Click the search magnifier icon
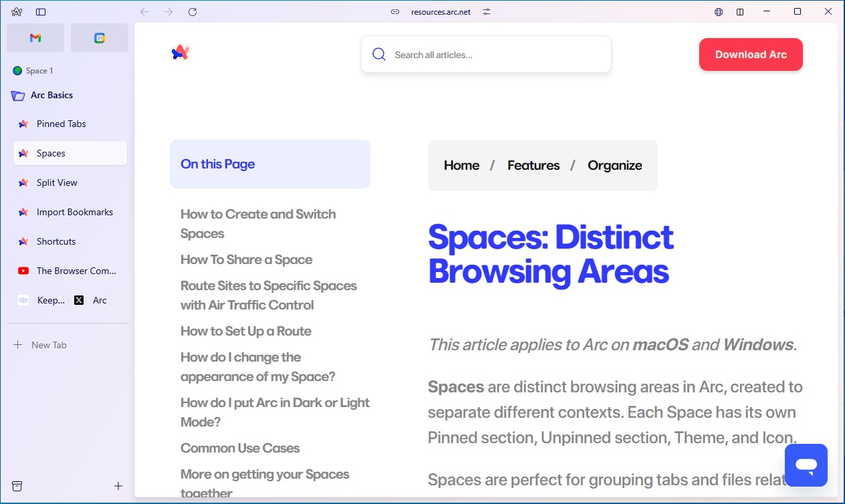The width and height of the screenshot is (845, 504). tap(379, 55)
